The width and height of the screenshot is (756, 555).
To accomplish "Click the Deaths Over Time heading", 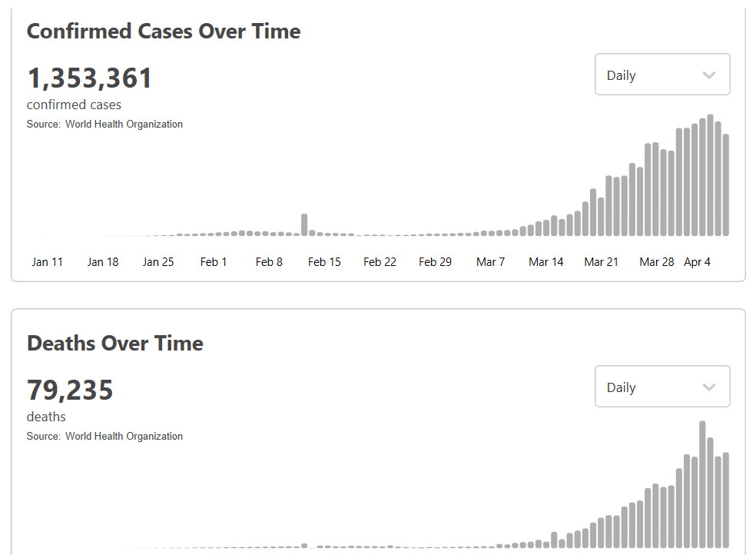I will point(115,344).
